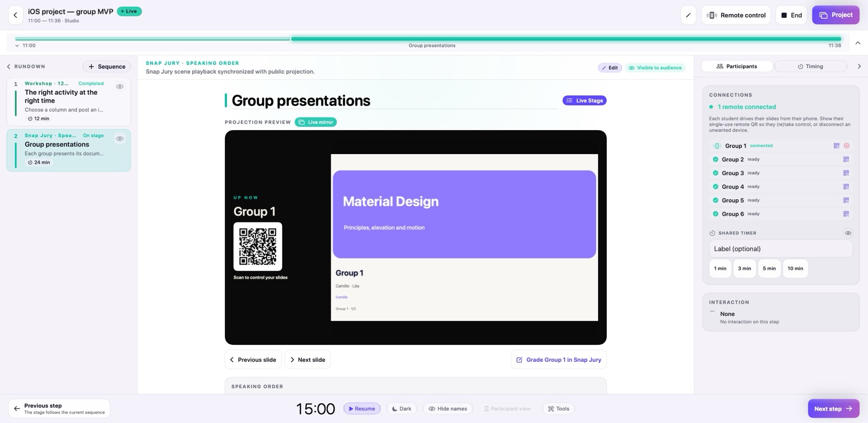Click the Group 1 phone remote icon
The width and height of the screenshot is (868, 423).
click(x=717, y=146)
